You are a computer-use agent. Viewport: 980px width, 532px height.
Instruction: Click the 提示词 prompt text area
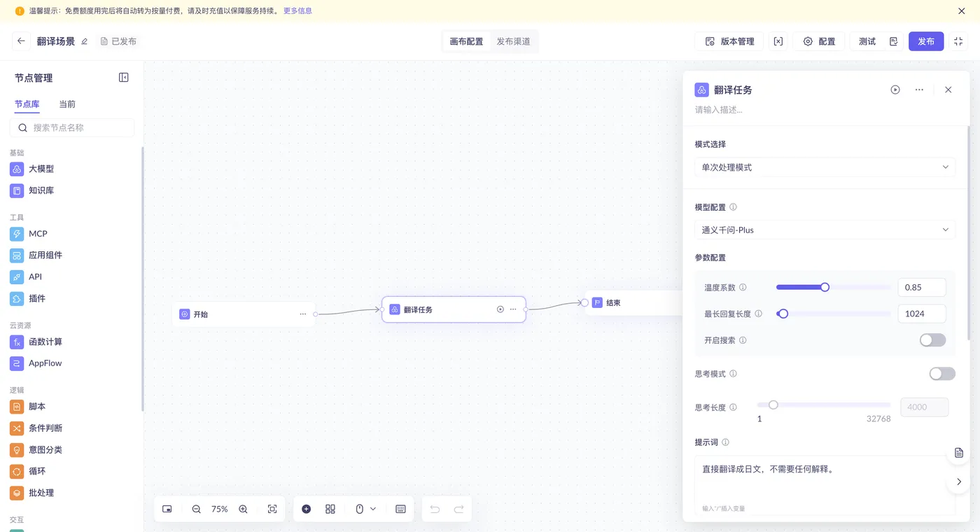point(825,486)
